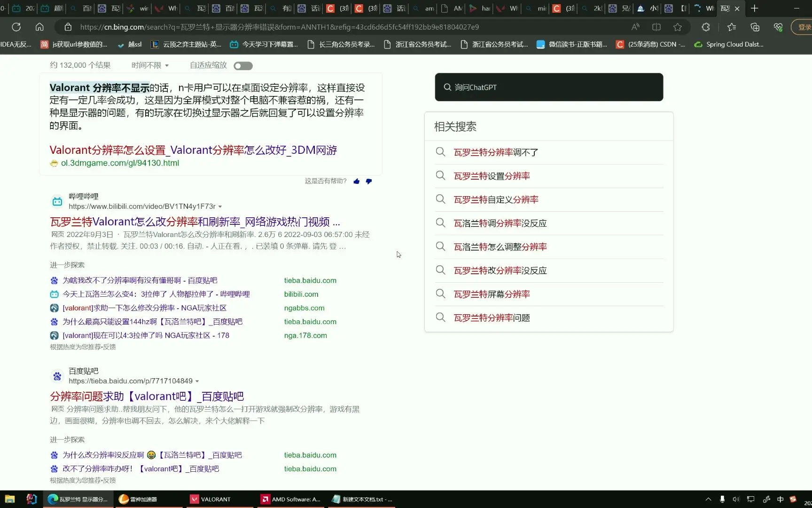This screenshot has width=812, height=508.
Task: Open the collections icon in toolbar
Action: [755, 27]
